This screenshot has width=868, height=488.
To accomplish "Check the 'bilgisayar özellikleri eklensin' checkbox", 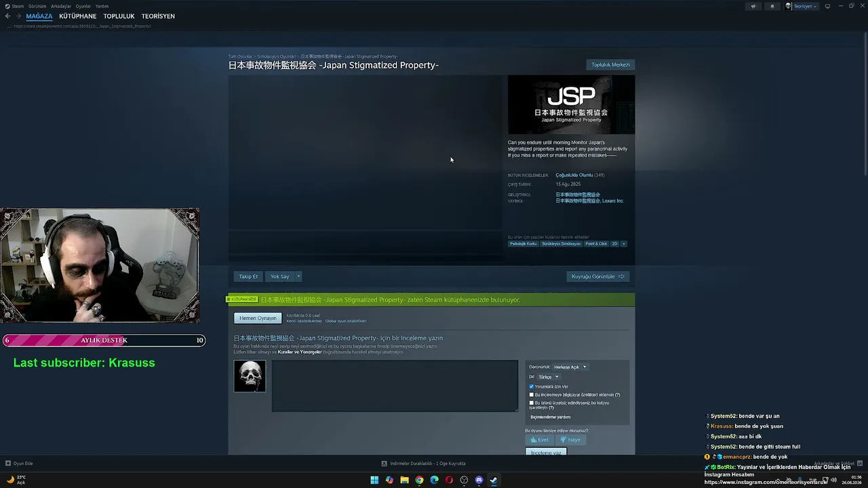I will [x=532, y=394].
